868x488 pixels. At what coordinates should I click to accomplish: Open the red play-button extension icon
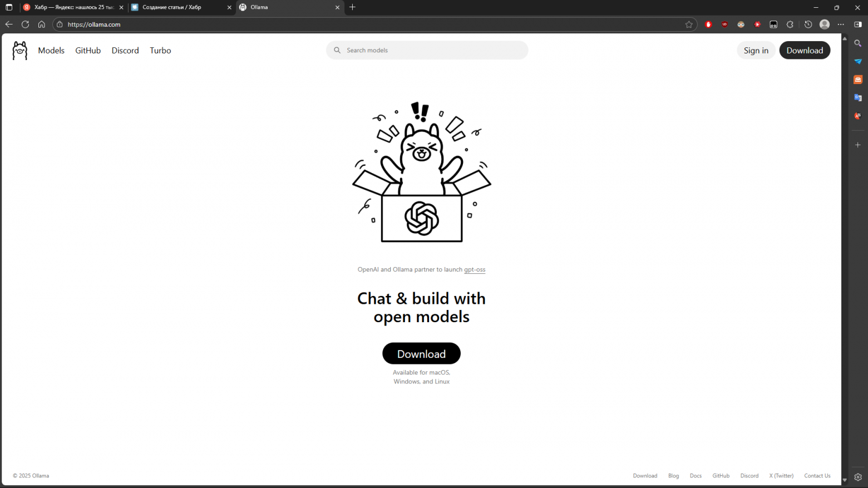[757, 24]
